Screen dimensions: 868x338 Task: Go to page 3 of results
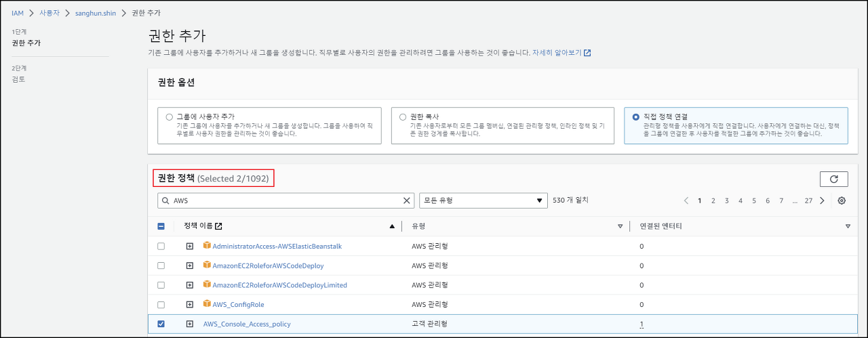(726, 200)
